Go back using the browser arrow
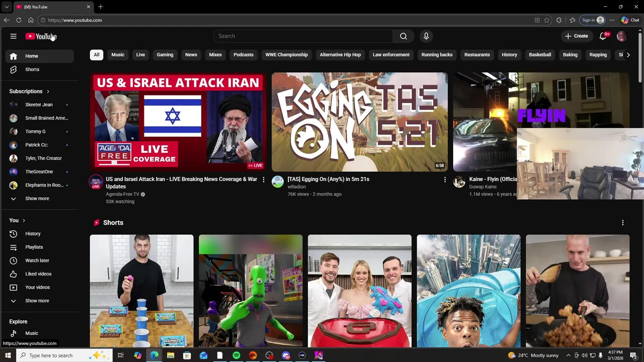The image size is (644, 362). pyautogui.click(x=7, y=20)
